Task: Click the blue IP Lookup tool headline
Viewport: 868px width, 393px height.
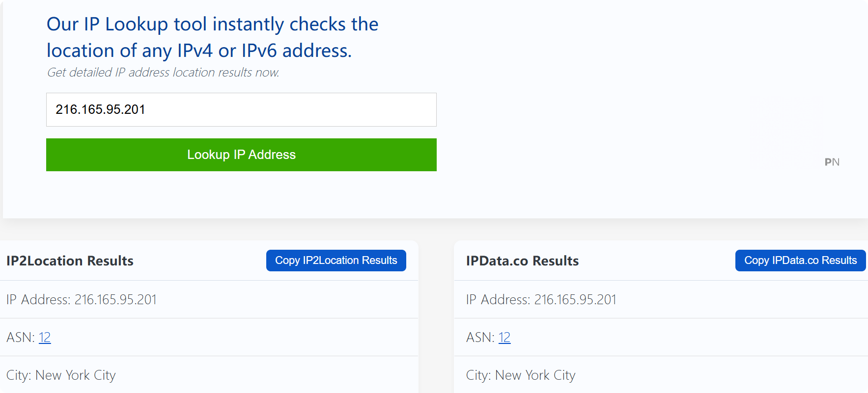Action: point(212,37)
